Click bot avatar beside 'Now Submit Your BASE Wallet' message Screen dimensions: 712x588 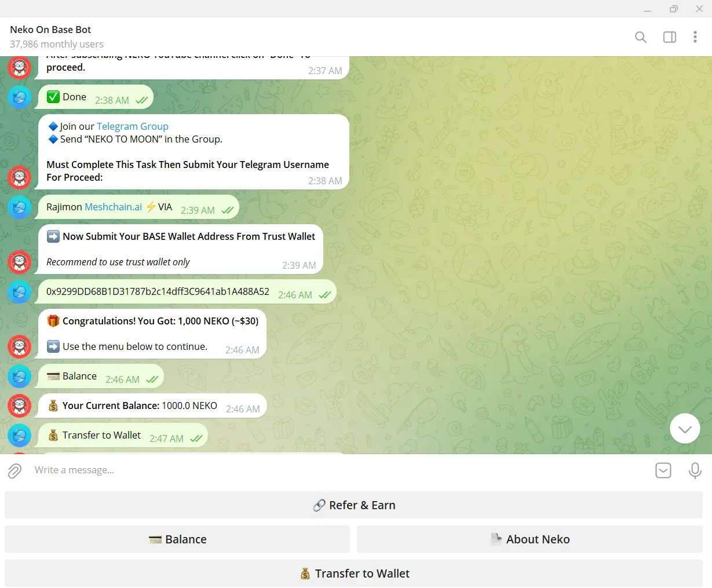(x=19, y=262)
